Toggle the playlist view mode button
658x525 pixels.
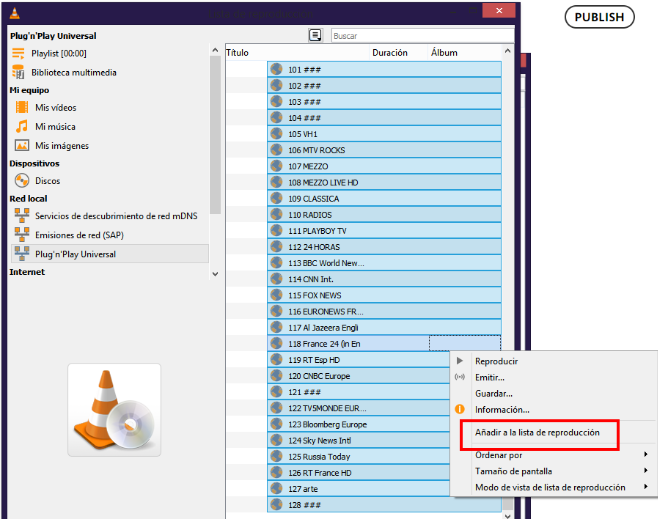315,36
